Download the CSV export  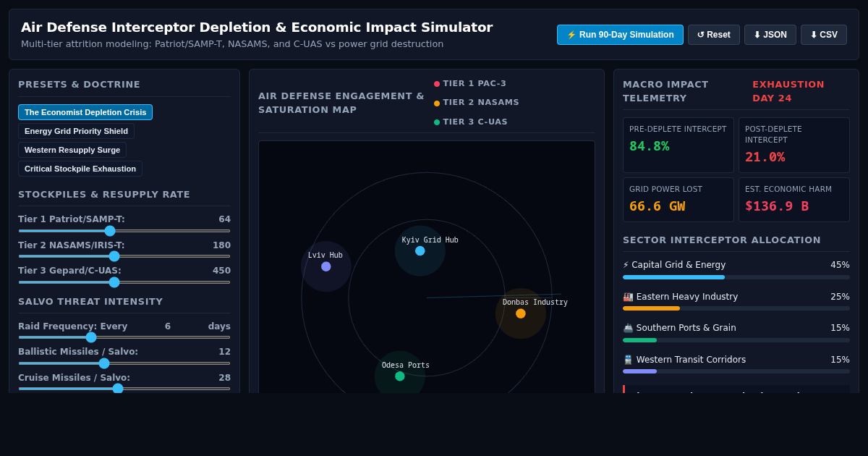[824, 35]
